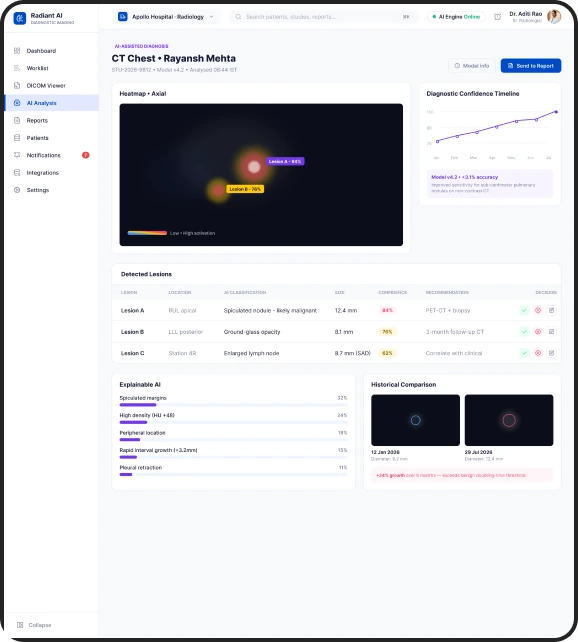Click the Lesion B 76% heatmap label
The width and height of the screenshot is (578, 642).
pyautogui.click(x=245, y=189)
